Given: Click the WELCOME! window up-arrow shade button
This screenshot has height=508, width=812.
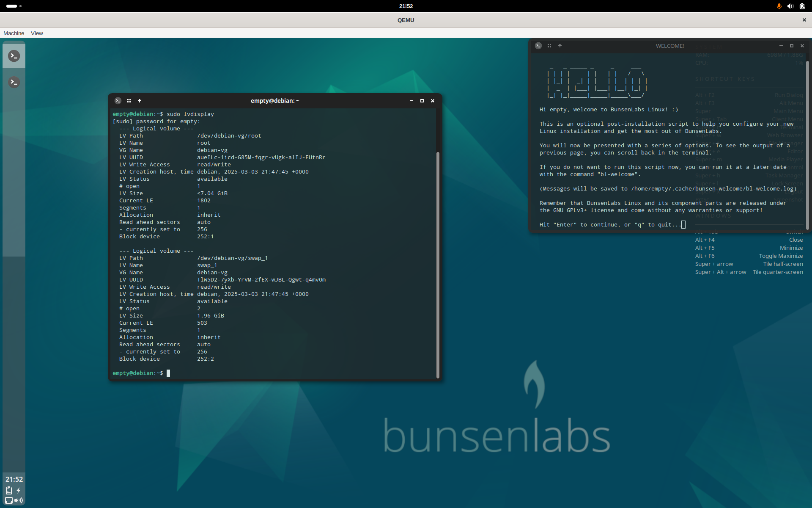Looking at the screenshot, I should (560, 46).
